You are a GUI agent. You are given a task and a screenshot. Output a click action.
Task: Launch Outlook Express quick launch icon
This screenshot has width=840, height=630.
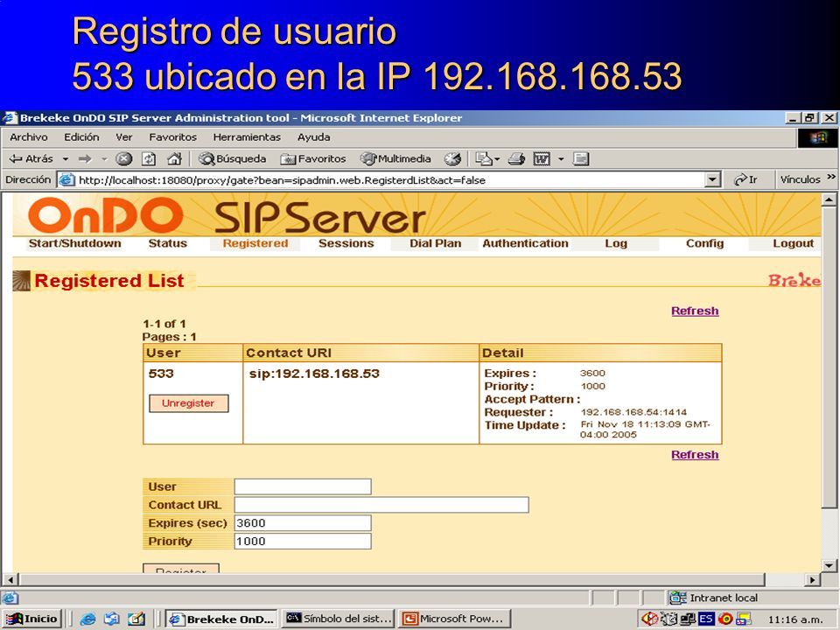click(x=111, y=619)
